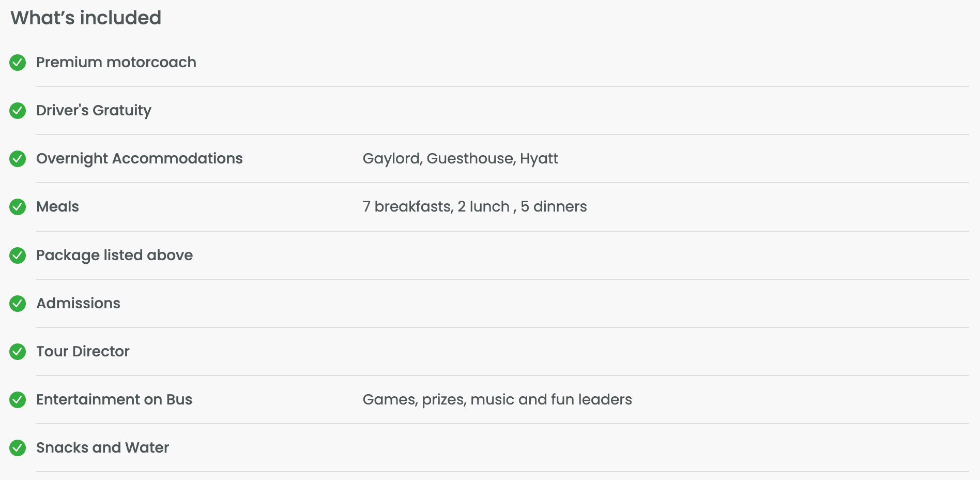This screenshot has width=980, height=480.
Task: Click the Gaylord, Guesthouse, Hyatt text
Action: pyautogui.click(x=460, y=159)
